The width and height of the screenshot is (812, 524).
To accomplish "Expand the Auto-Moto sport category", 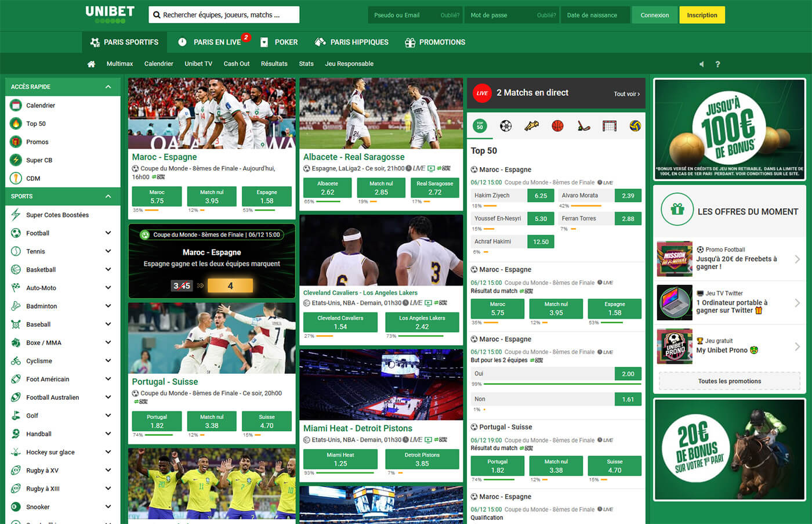I will pyautogui.click(x=108, y=288).
